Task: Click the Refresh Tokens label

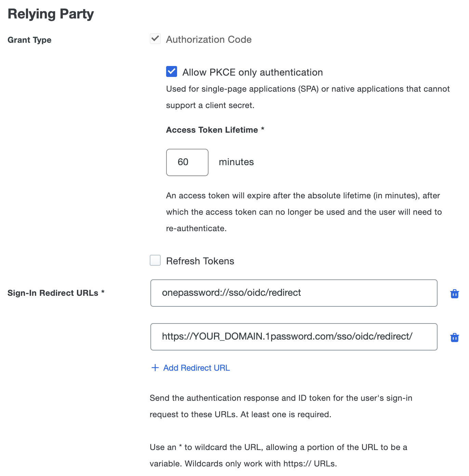Action: (x=200, y=261)
